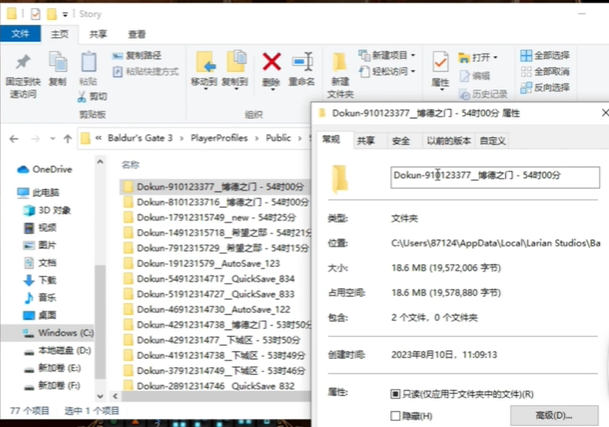Open Previous Versions (以前的版本) tab

click(449, 141)
